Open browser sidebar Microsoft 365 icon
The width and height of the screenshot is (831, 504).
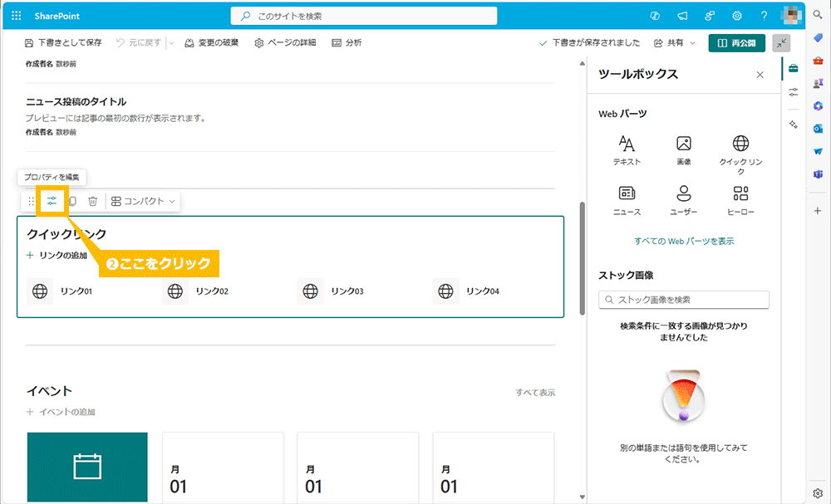(x=818, y=106)
